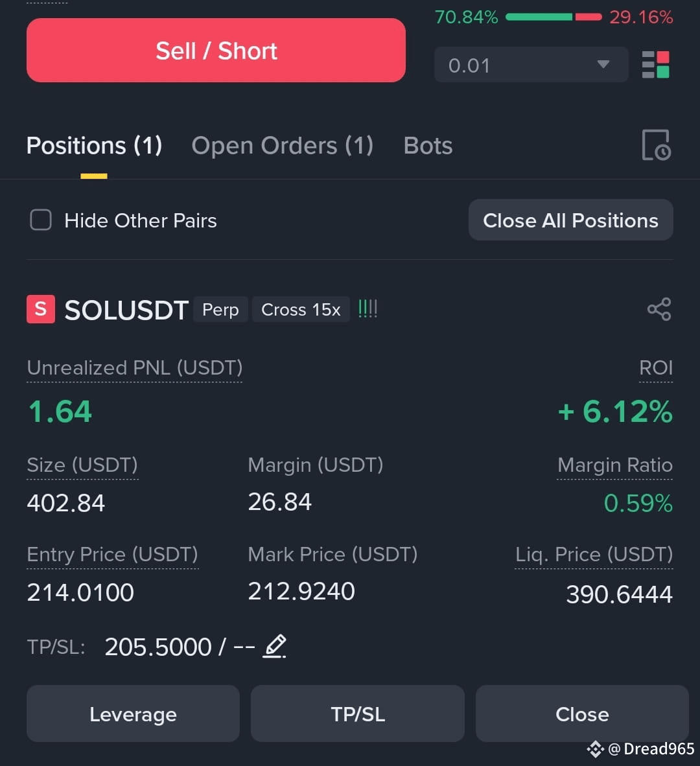Tick the Hide Other Pairs checkbox
This screenshot has width=700, height=766.
(x=41, y=220)
